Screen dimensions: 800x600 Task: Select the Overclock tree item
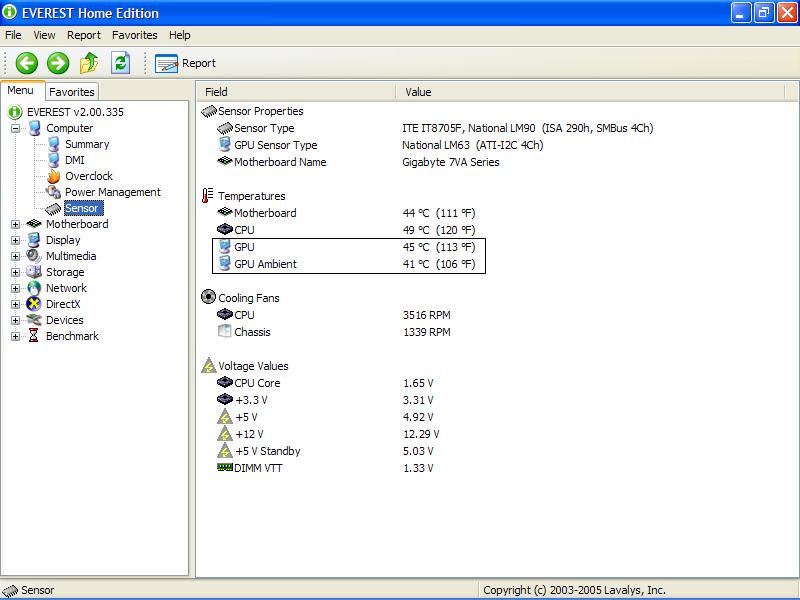(89, 176)
